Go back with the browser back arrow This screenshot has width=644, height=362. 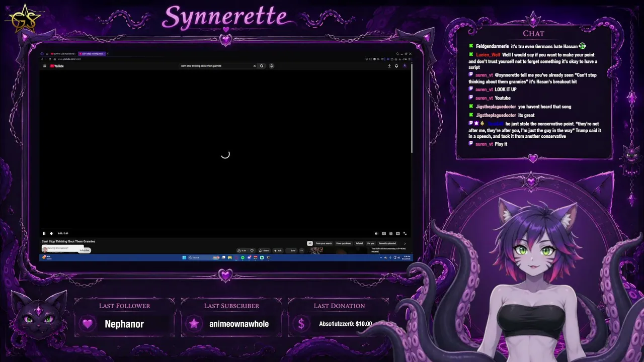42,59
